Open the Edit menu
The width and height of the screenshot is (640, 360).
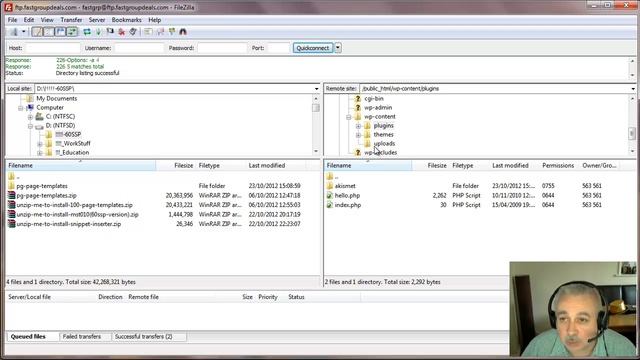pyautogui.click(x=29, y=20)
